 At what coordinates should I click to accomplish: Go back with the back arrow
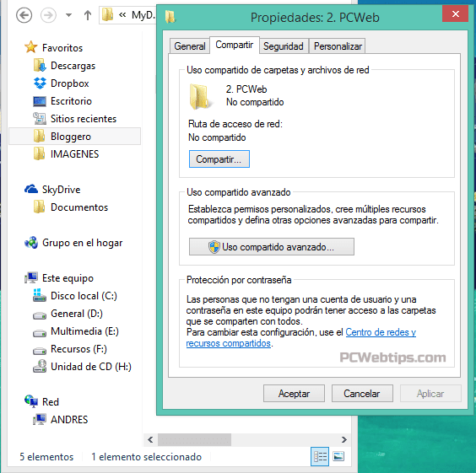coord(24,15)
